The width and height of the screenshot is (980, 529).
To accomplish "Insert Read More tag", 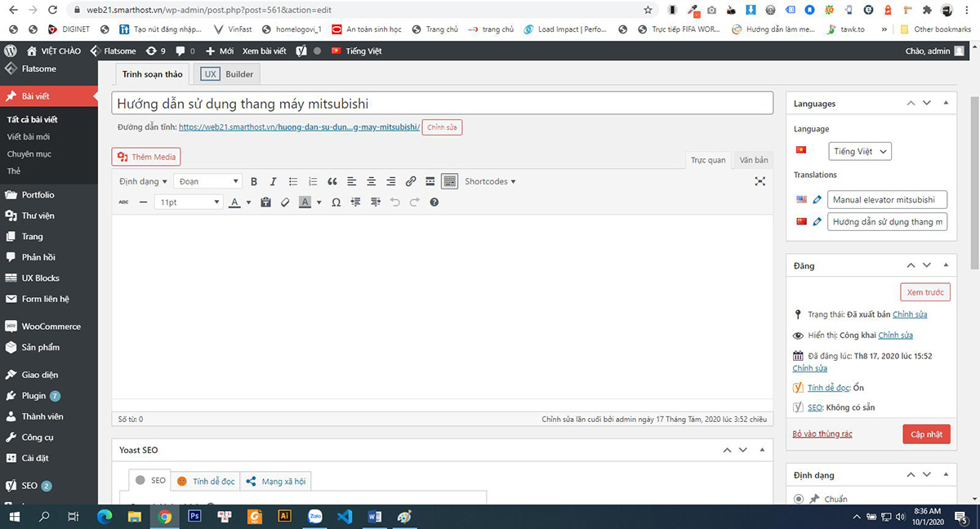I will (430, 181).
